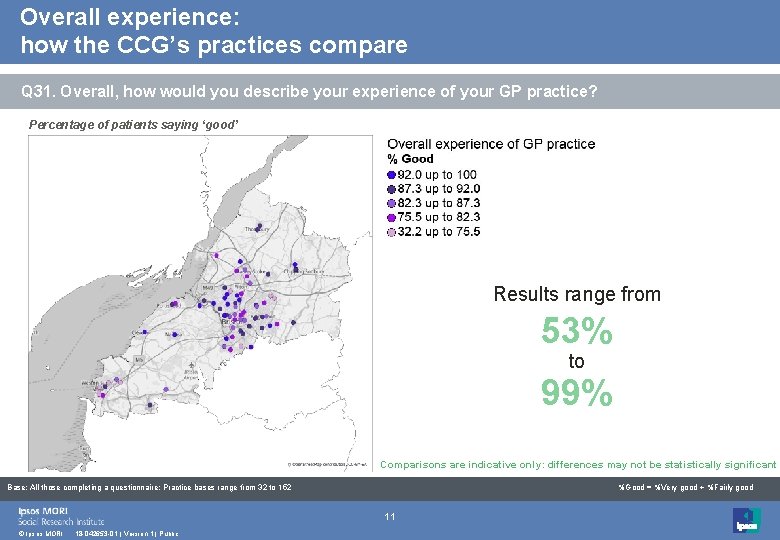Click the Ipsos logo in bottom corner
Image resolution: width=780 pixels, height=540 pixels.
tap(747, 520)
